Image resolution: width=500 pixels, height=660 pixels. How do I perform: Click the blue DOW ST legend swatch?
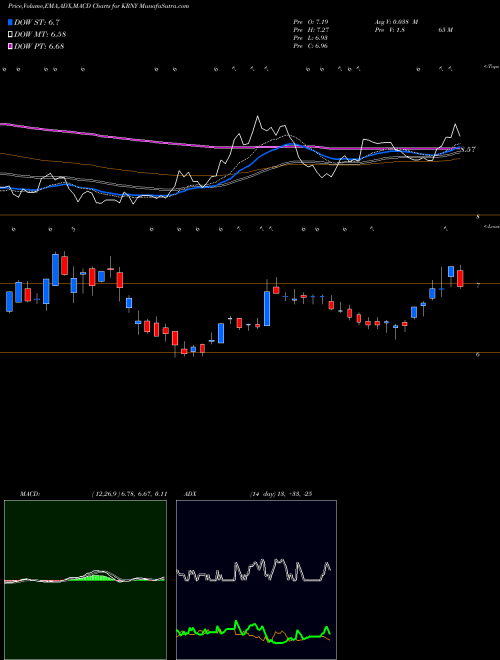coord(10,22)
